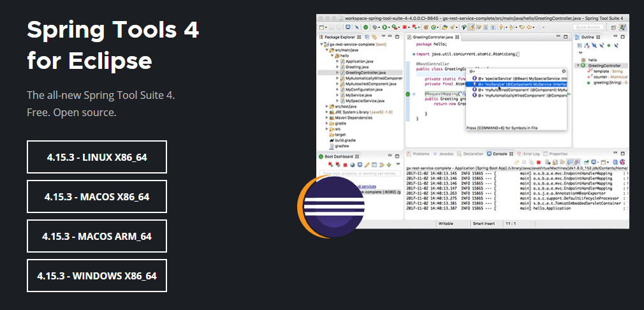The height and width of the screenshot is (310, 644).
Task: Click the green plus icon in Boot Dashboard
Action: click(389, 165)
